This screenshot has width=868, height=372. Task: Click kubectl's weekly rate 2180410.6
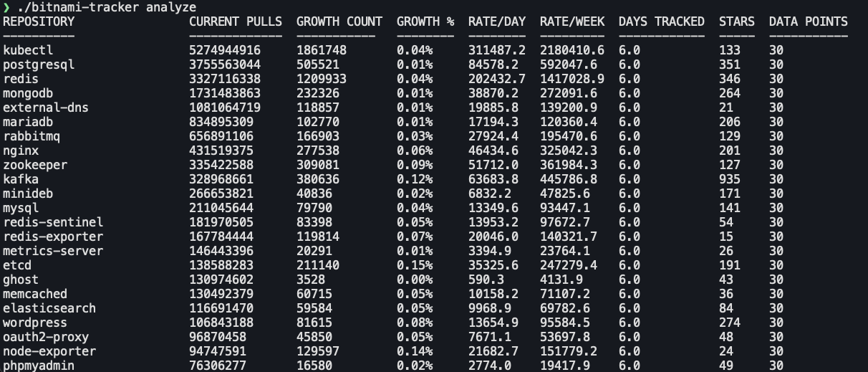click(572, 50)
